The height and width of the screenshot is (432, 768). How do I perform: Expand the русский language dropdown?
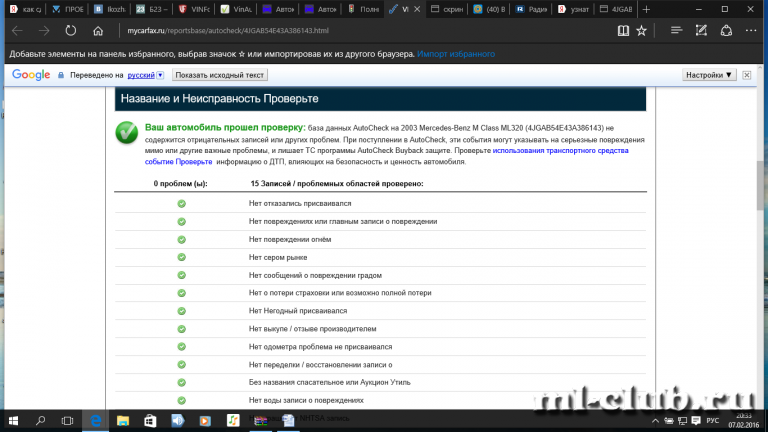point(145,75)
